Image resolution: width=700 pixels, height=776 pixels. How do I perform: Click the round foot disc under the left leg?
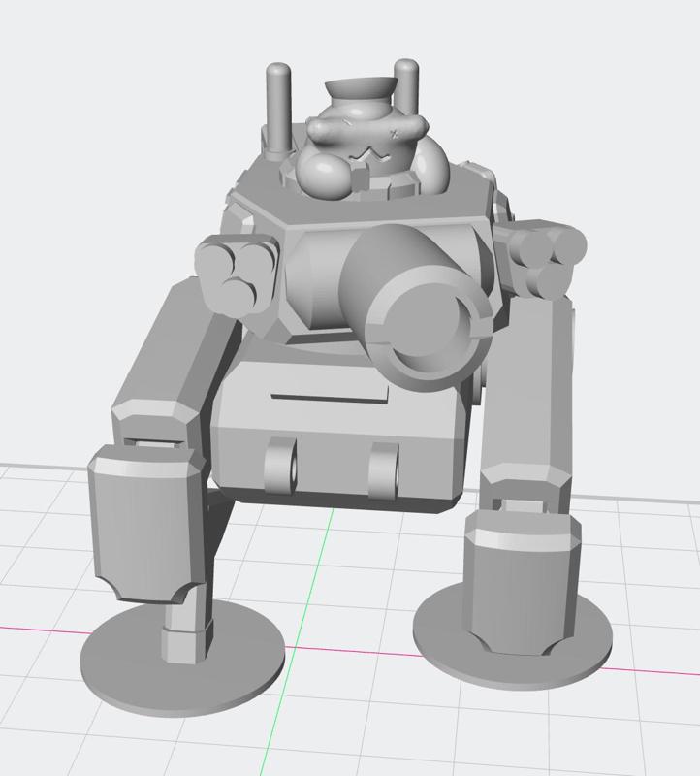(183, 659)
